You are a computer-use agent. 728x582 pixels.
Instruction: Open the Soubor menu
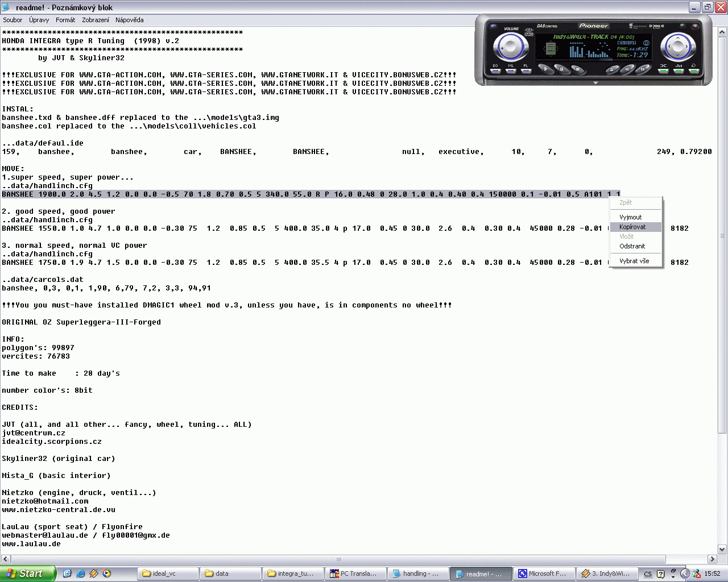click(x=13, y=20)
